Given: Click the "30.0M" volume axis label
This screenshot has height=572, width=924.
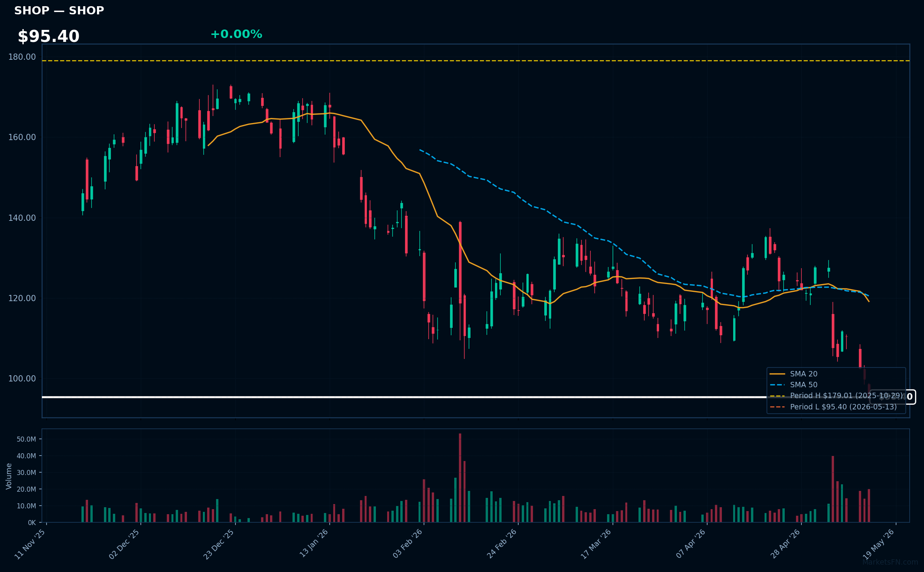Looking at the screenshot, I should (26, 473).
